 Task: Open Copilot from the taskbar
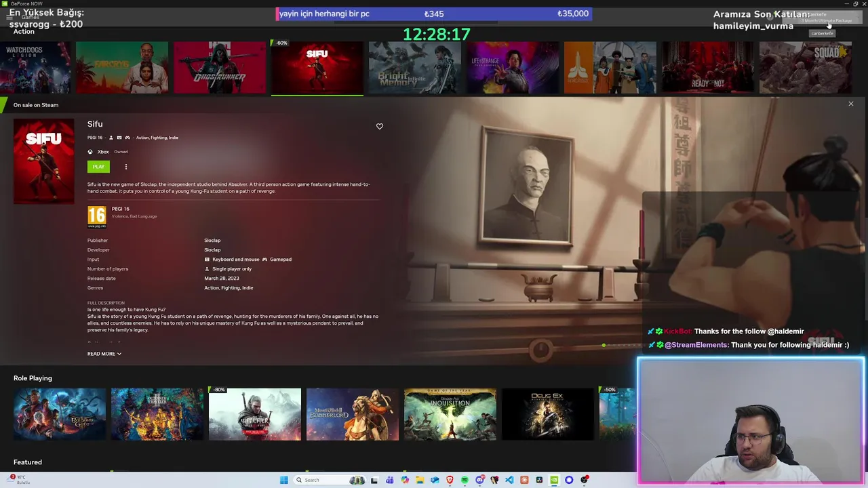[405, 480]
